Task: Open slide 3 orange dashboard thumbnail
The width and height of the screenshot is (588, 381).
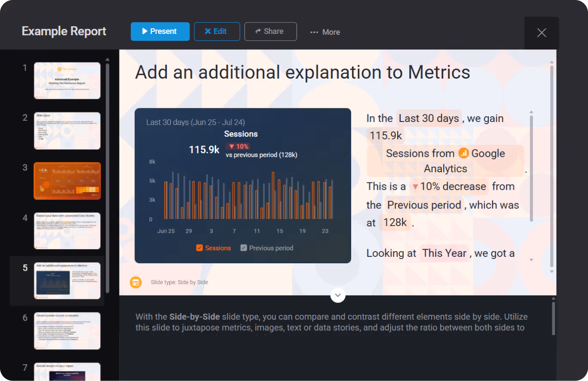Action: pos(67,181)
